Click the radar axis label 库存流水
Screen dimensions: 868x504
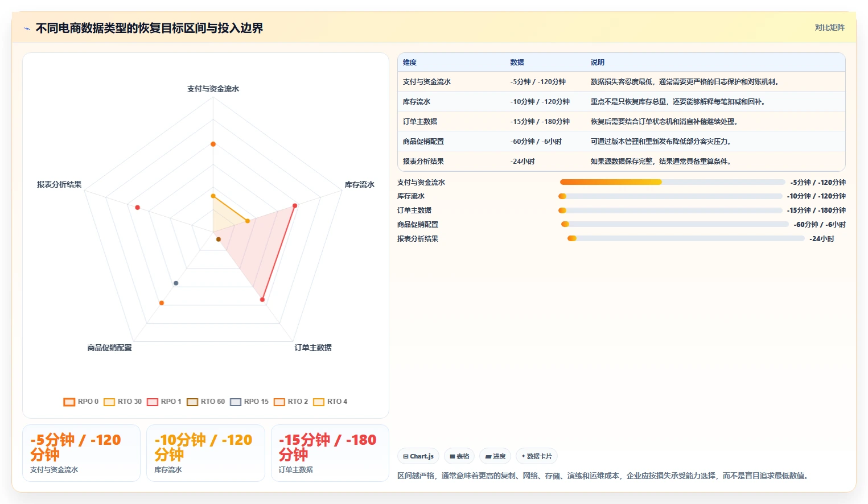(359, 184)
